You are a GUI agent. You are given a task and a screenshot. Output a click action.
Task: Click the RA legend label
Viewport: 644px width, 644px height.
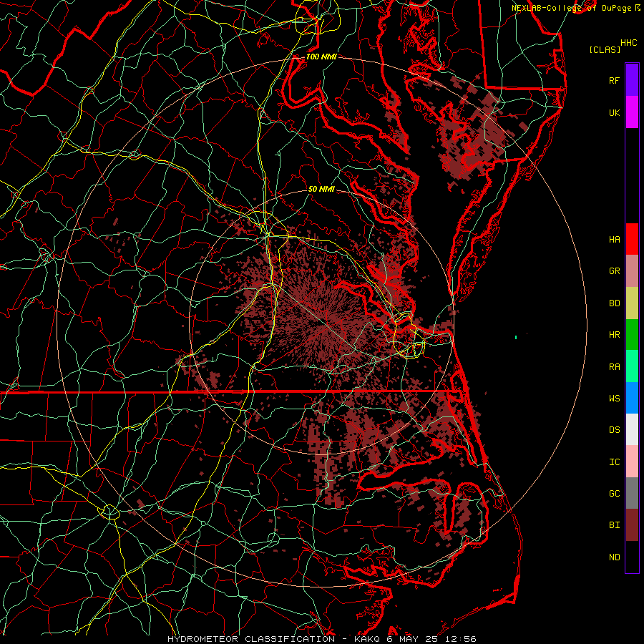[615, 367]
